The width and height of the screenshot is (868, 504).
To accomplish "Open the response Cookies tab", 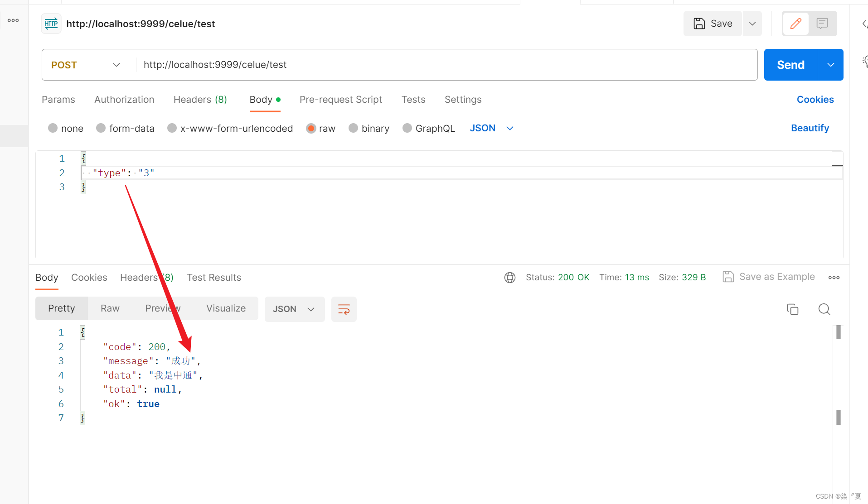I will [x=89, y=278].
